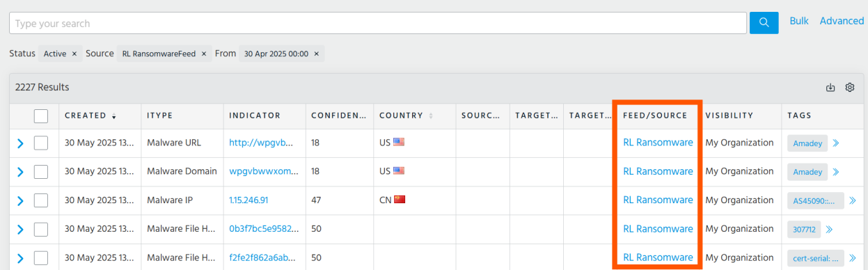Open RL Ransomware feed in 0b3f7bc5e9582 row
868x270 pixels.
click(658, 229)
